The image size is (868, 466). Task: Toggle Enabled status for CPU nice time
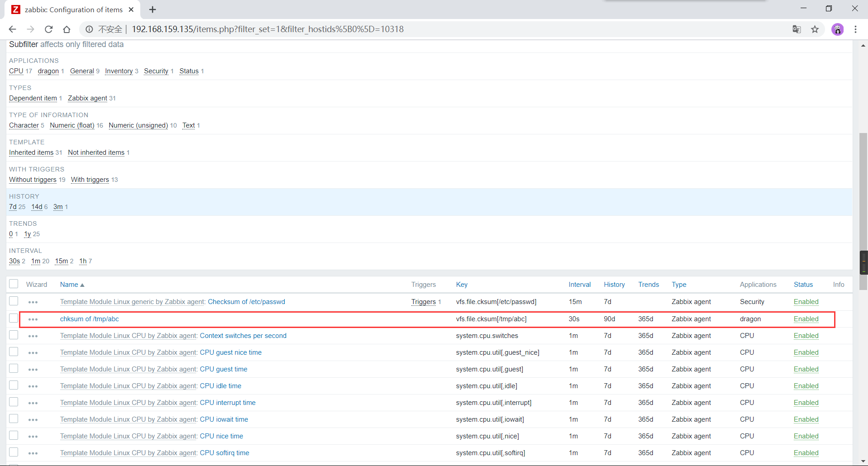(806, 436)
